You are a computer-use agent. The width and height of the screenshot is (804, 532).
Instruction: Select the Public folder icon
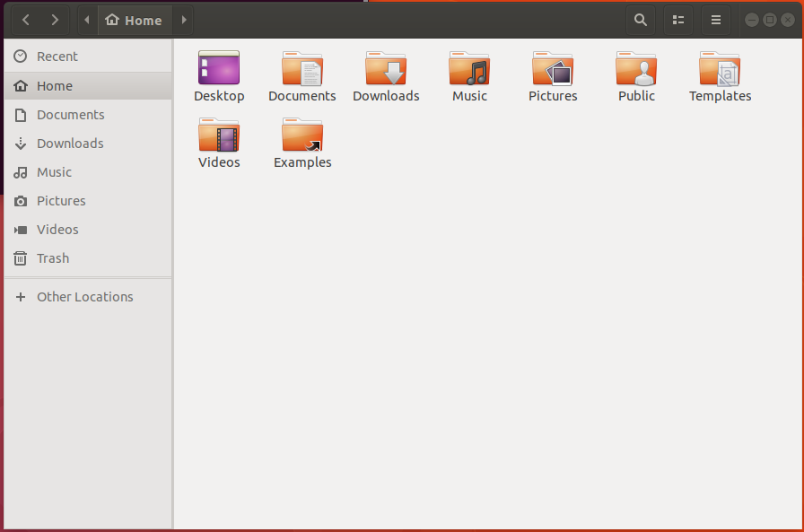click(x=636, y=67)
